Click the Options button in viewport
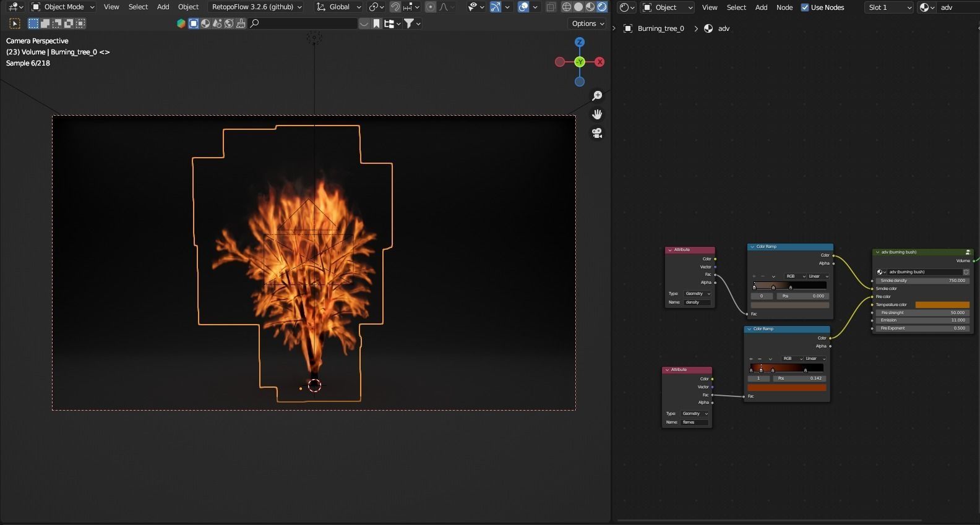The image size is (980, 525). 587,23
